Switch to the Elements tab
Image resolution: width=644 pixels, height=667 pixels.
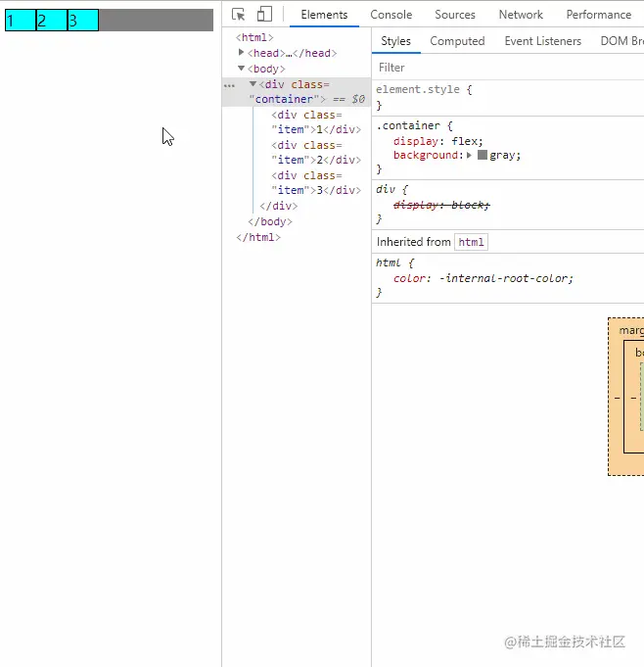coord(324,15)
